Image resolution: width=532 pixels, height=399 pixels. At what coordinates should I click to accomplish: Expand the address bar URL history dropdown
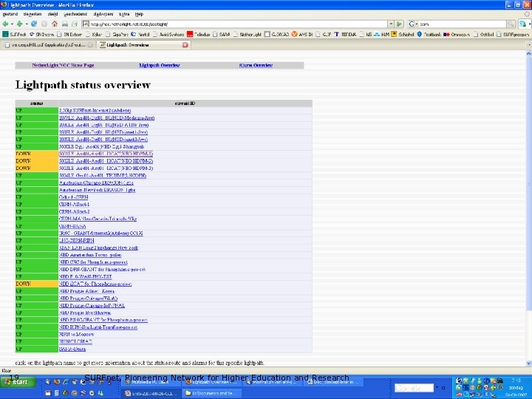coord(391,24)
